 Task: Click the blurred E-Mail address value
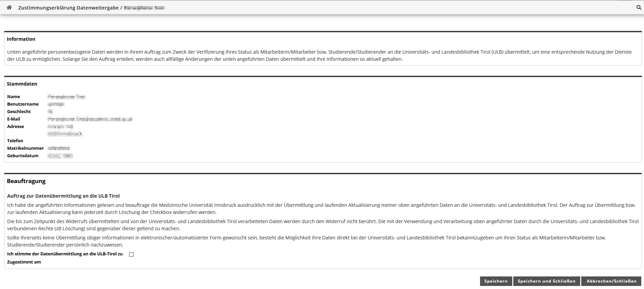(x=90, y=119)
